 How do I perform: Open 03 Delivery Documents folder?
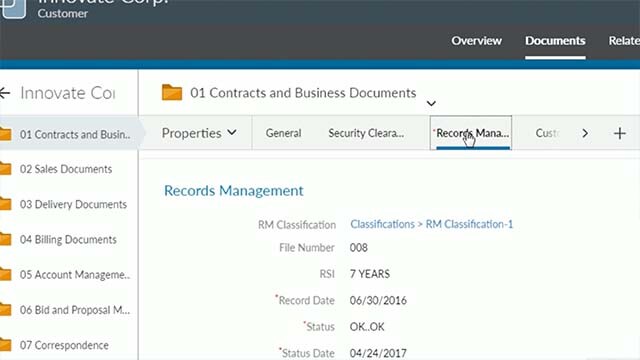click(73, 204)
